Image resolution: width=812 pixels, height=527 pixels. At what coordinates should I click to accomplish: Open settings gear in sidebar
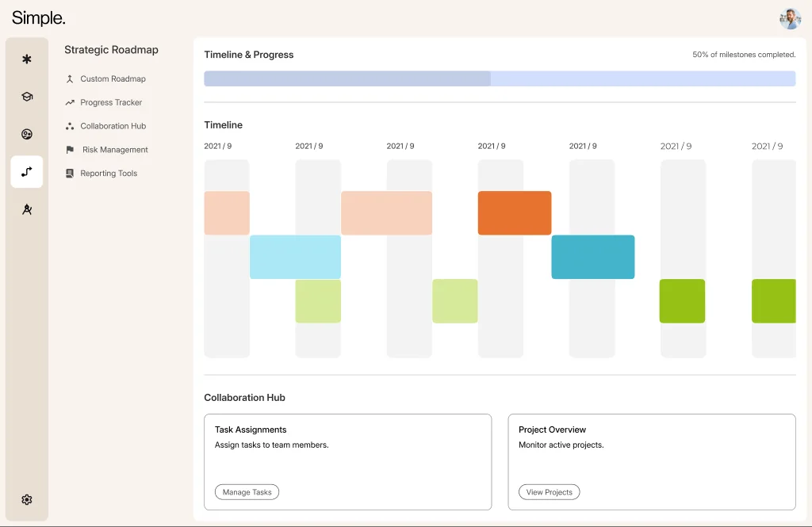[27, 499]
